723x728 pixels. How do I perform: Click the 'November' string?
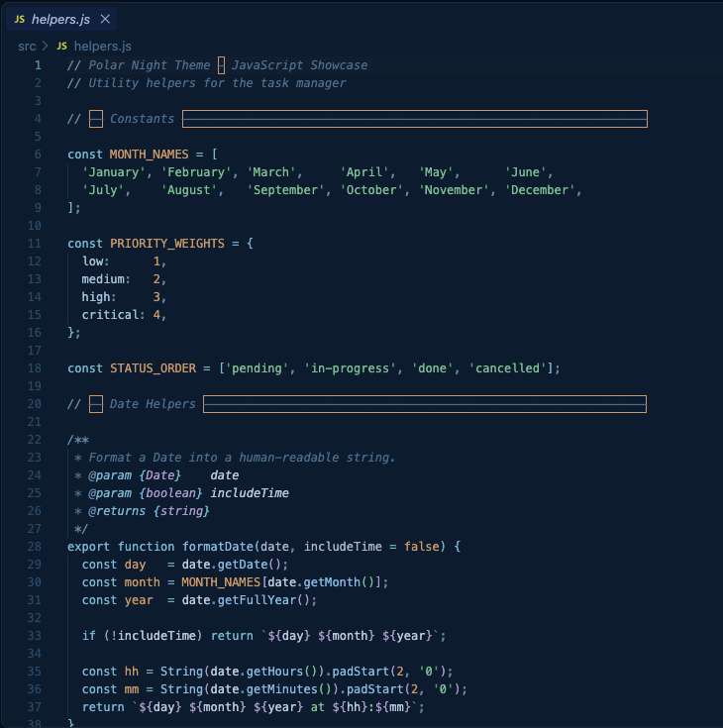tap(454, 190)
